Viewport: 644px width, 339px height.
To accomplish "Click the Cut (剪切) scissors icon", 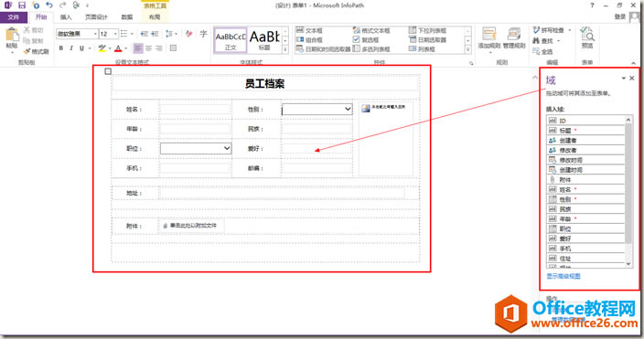I will tap(27, 30).
